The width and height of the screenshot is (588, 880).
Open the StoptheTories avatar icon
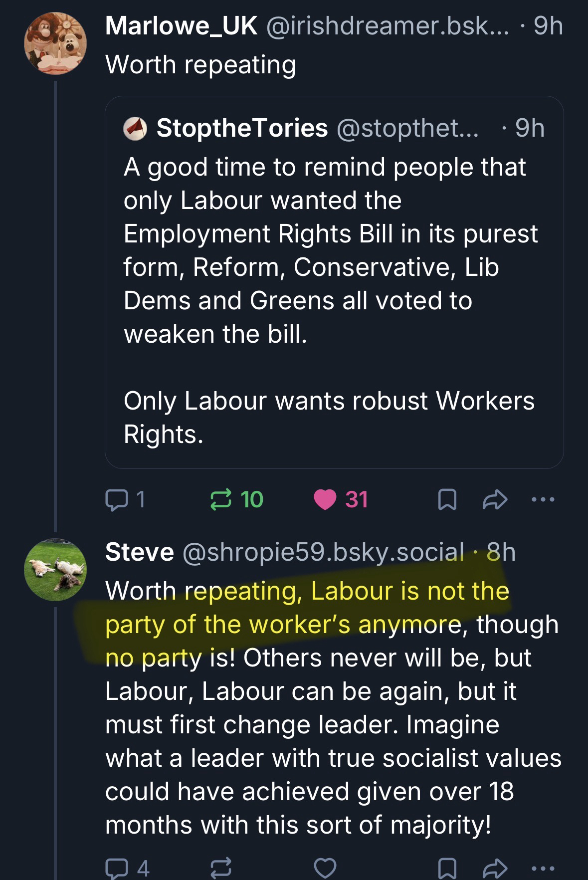point(135,128)
